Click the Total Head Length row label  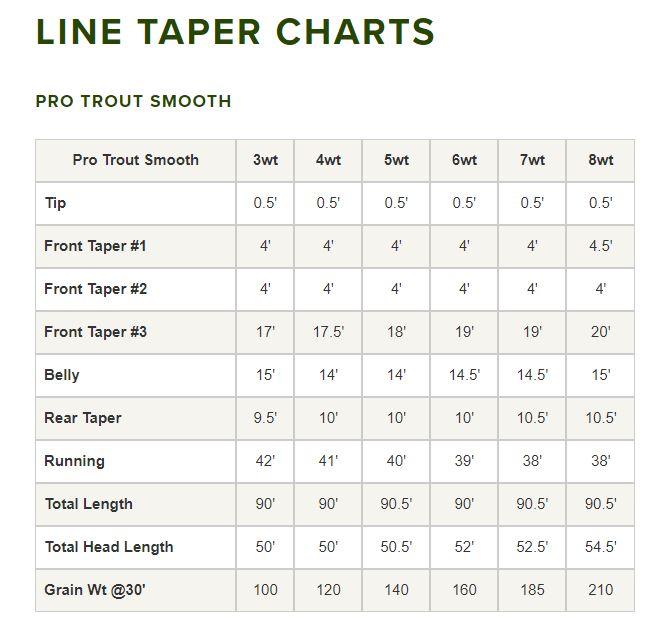109,547
